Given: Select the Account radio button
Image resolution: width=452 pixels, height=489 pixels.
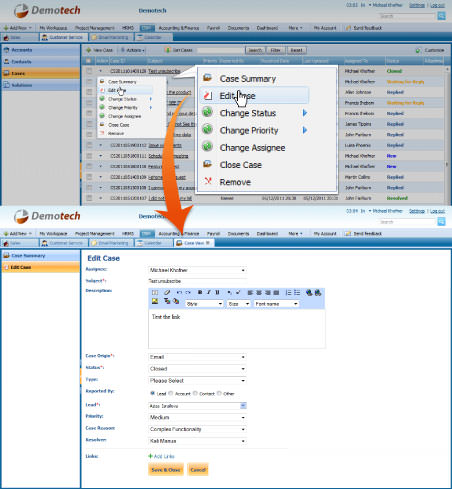Looking at the screenshot, I should tap(171, 393).
